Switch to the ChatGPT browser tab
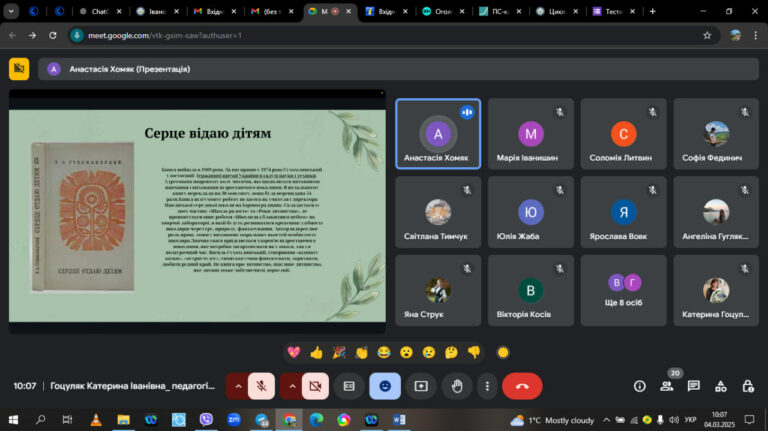Screen dimensions: 768x431 tap(100, 11)
